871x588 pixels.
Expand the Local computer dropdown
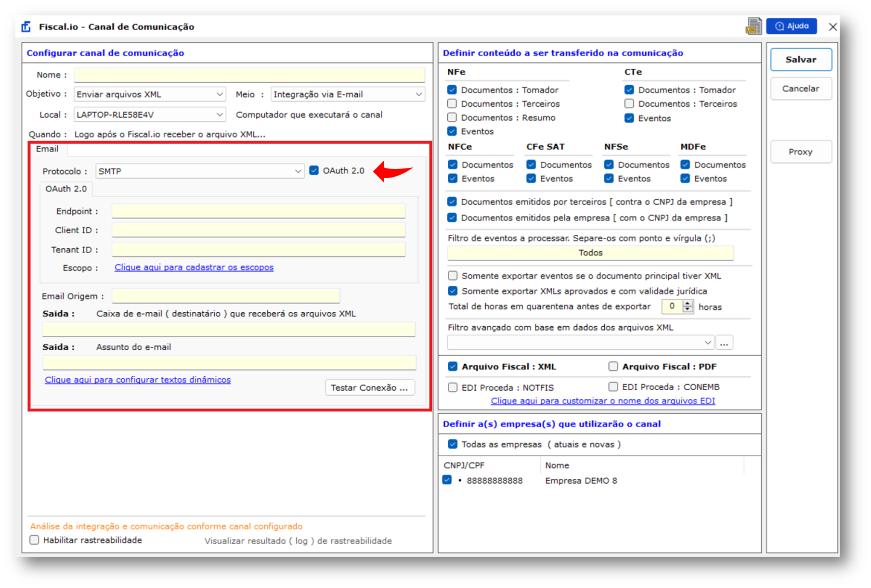click(x=220, y=115)
